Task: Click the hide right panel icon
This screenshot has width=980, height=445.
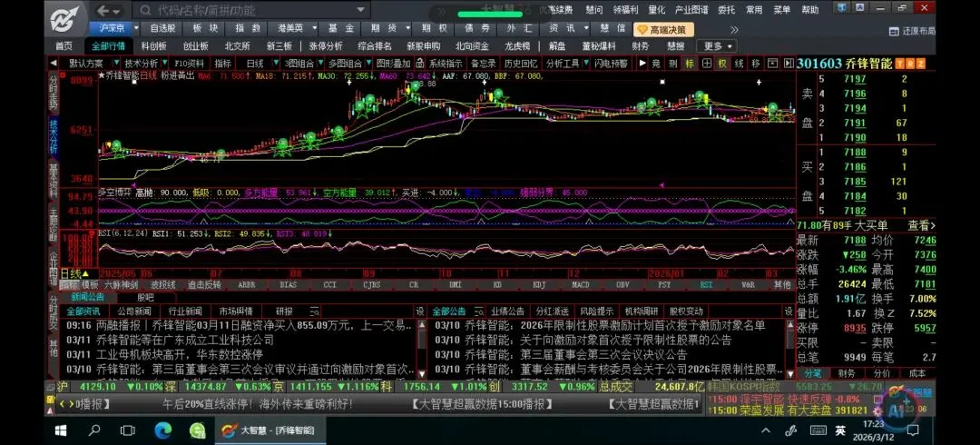Action: pyautogui.click(x=789, y=64)
